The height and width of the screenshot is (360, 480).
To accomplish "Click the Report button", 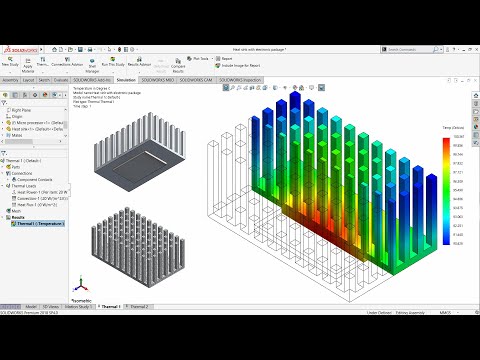I will 224,58.
